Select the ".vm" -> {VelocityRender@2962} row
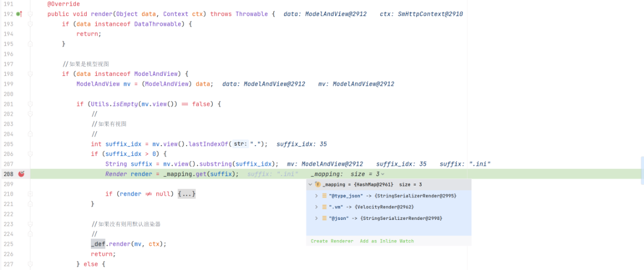Screen dimensions: 644x270 pos(389,207)
